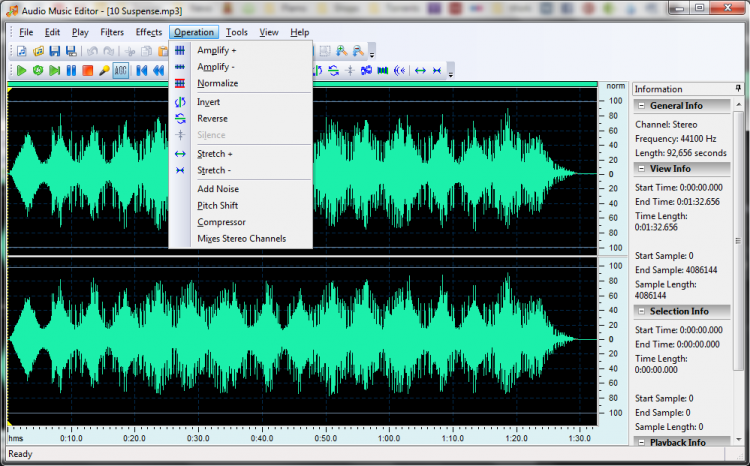This screenshot has height=466, width=750.
Task: Click the New file icon in the toolbar
Action: [21, 51]
